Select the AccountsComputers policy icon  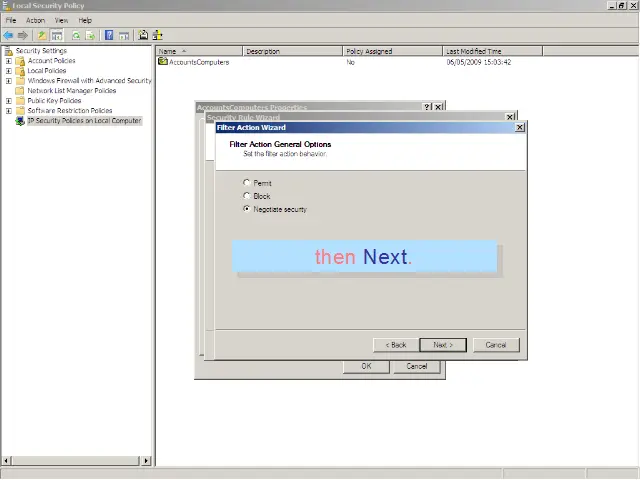point(163,62)
